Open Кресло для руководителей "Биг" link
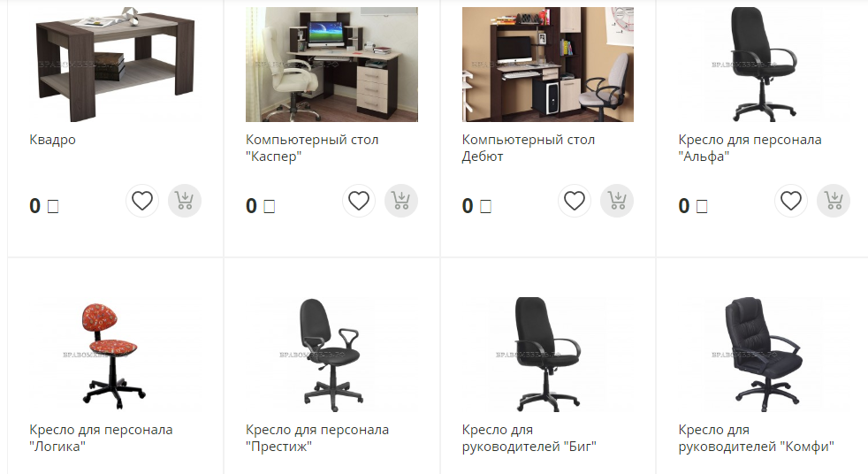868x474 pixels. 529,438
